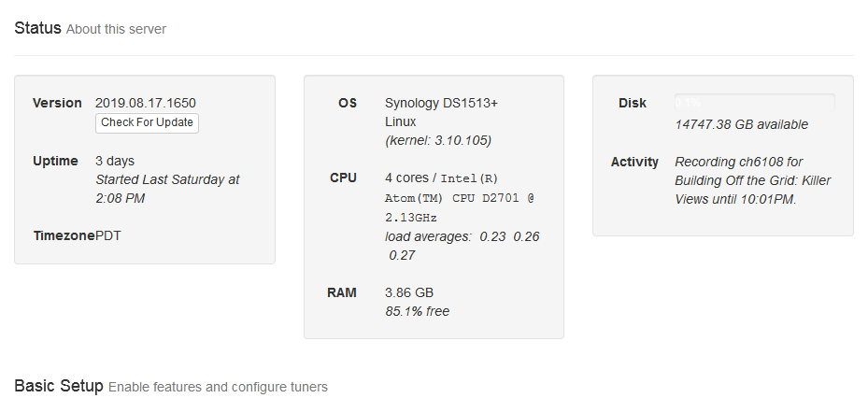Click the Synology DS1513+ OS text
This screenshot has height=398, width=868.
(441, 103)
